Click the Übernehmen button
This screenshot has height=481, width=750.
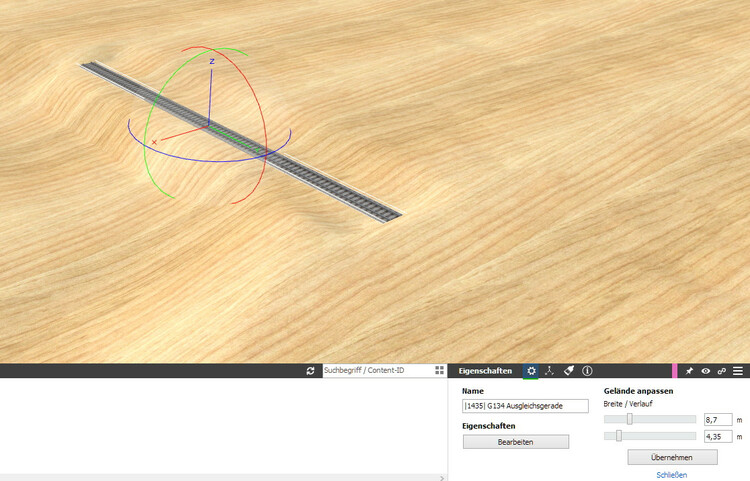click(672, 458)
